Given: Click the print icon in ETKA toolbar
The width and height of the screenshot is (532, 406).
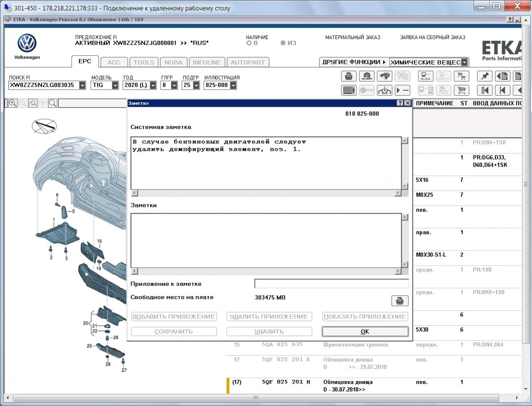Looking at the screenshot, I should click(349, 76).
